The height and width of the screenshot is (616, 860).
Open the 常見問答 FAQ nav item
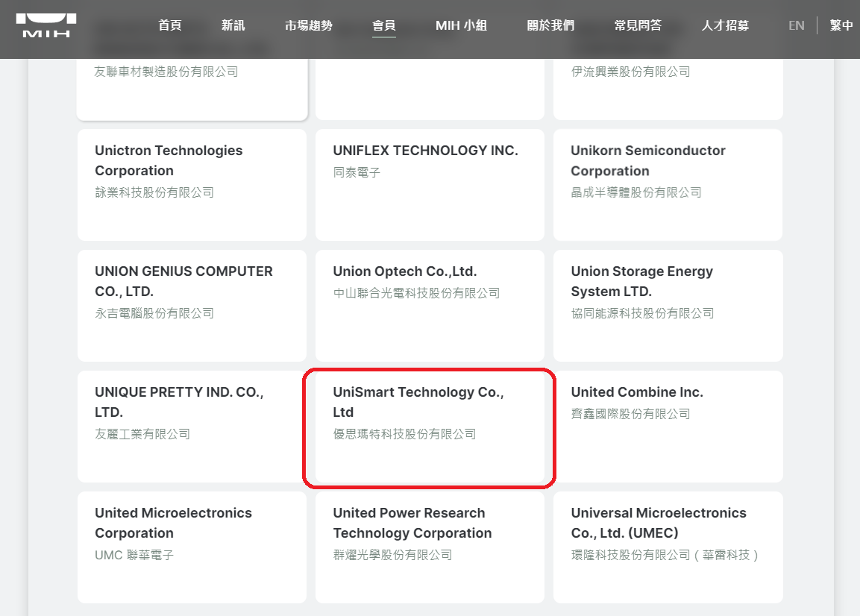click(x=638, y=25)
